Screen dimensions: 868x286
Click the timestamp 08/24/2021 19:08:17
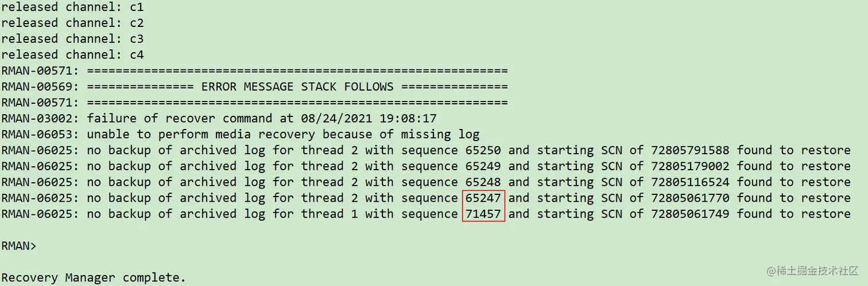[369, 119]
